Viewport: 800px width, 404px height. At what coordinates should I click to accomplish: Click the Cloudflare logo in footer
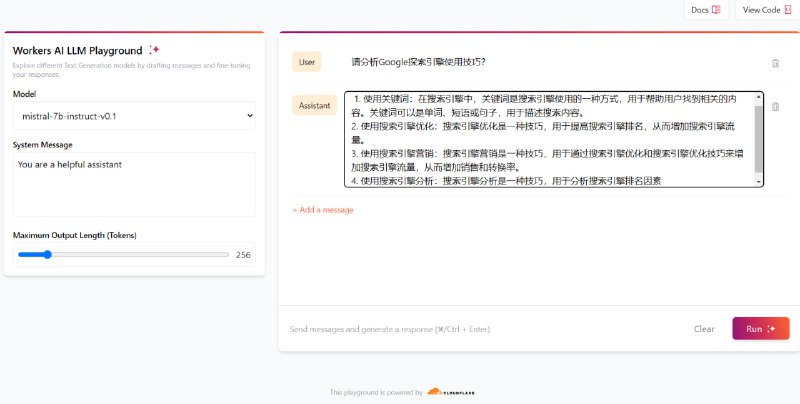pyautogui.click(x=448, y=392)
